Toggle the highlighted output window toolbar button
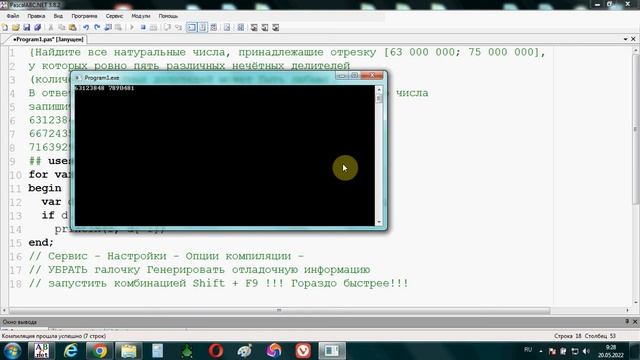The height and width of the screenshot is (360, 640). click(x=191, y=27)
